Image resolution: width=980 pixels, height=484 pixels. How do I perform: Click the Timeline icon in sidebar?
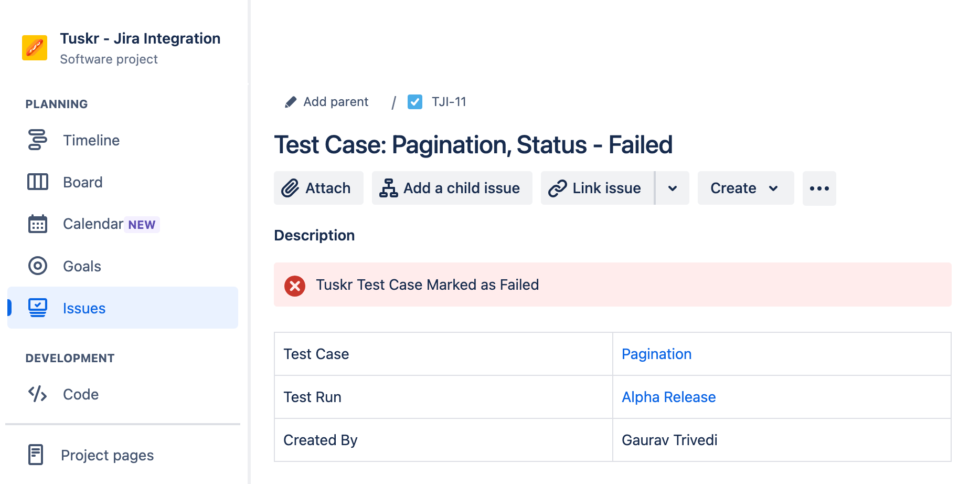click(37, 140)
